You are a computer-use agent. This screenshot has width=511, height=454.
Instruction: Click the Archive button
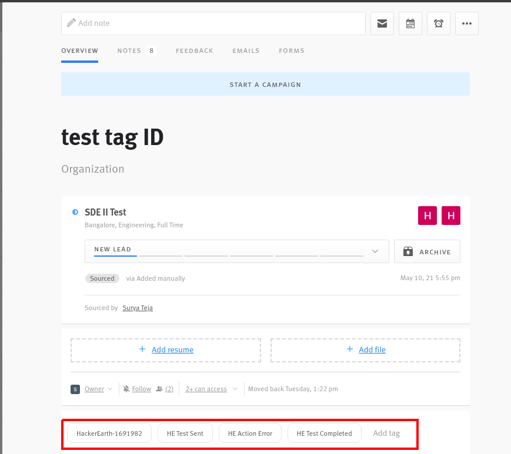click(x=427, y=251)
